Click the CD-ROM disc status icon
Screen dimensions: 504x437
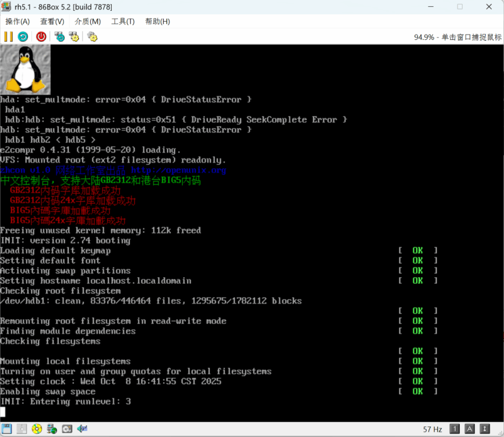point(37,429)
